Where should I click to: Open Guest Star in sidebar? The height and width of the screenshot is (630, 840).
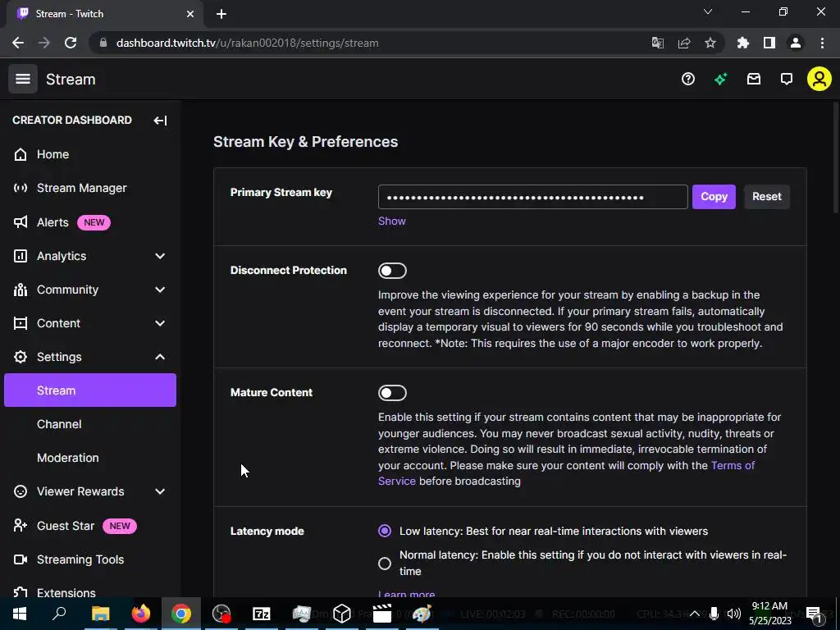point(66,526)
